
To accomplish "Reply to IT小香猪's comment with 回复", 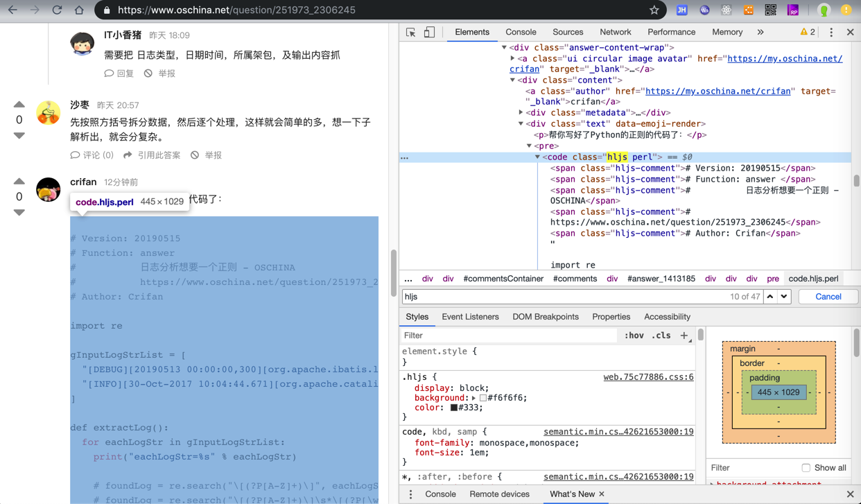I will [119, 73].
